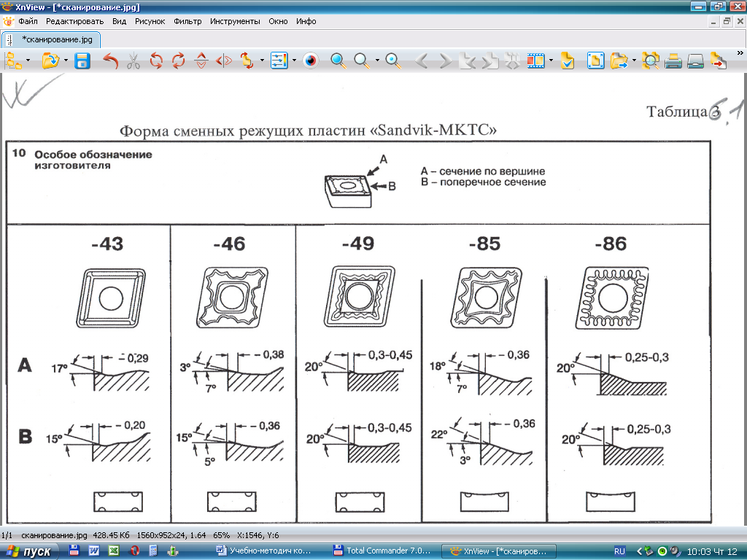Click the previous page icon
Screen dimensions: 747x560
click(x=468, y=61)
